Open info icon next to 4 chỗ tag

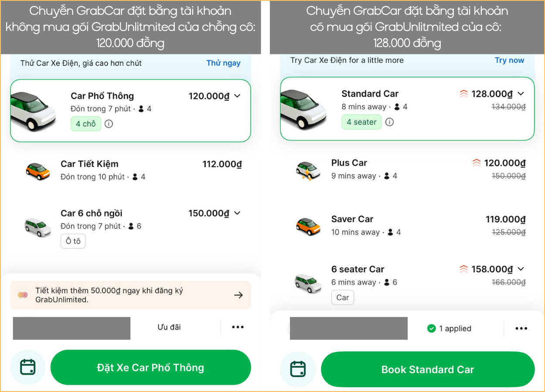click(x=109, y=124)
